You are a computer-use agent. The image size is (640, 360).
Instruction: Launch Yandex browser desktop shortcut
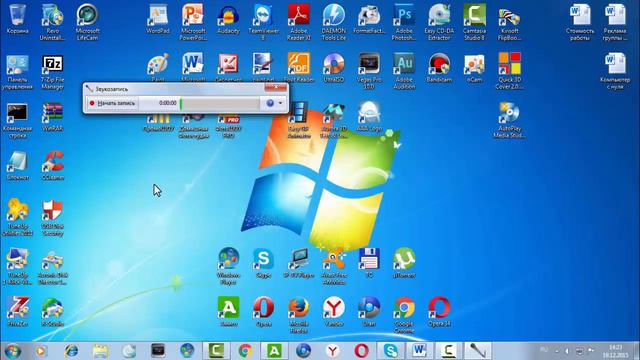[333, 312]
